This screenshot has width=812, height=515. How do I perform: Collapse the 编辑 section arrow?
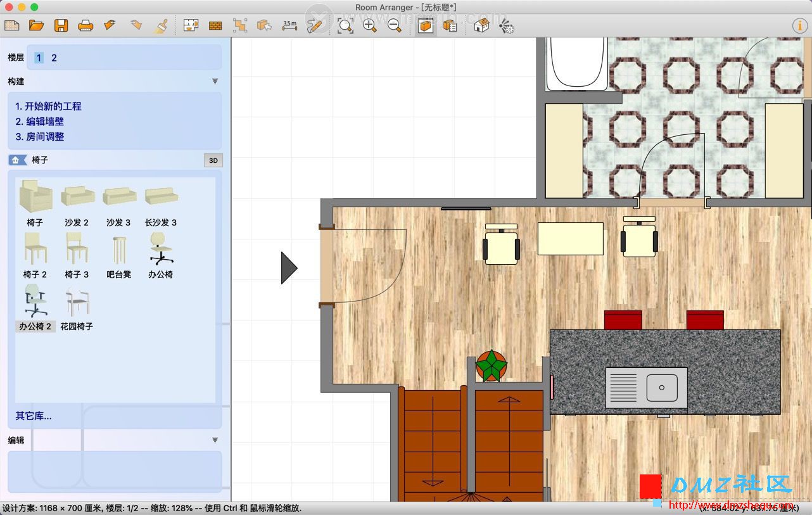click(x=215, y=440)
